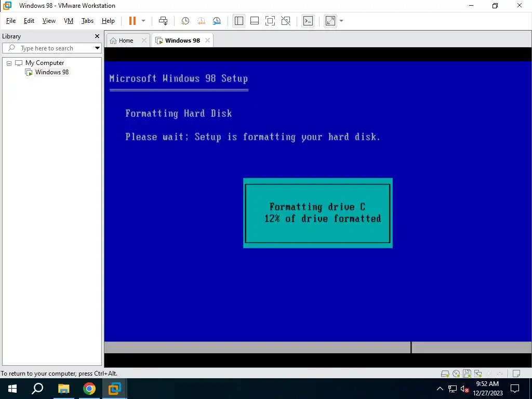532x399 pixels.
Task: Enter full screen mode
Action: [x=270, y=21]
